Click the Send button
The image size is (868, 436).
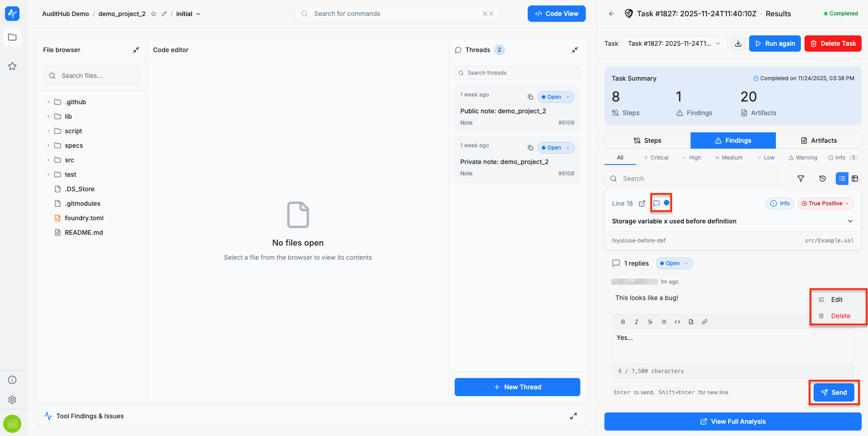tap(834, 392)
